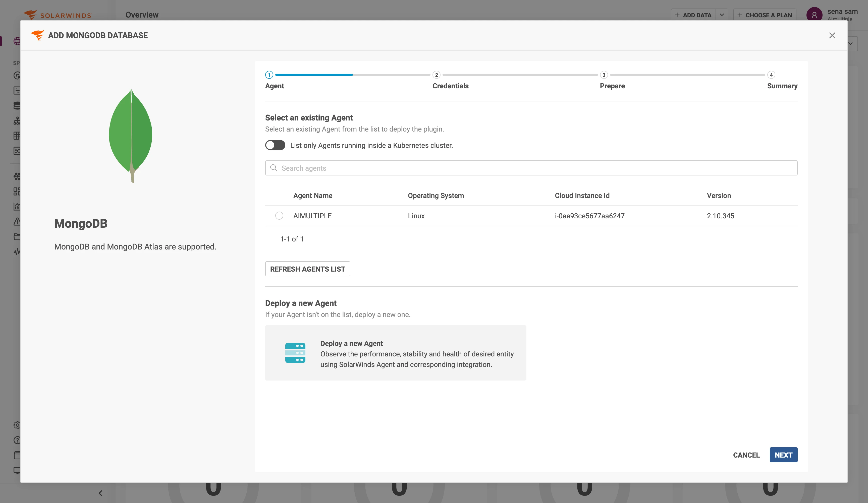This screenshot has width=868, height=503.
Task: Click the SolarWinds logo in the dialog header
Action: pyautogui.click(x=37, y=35)
